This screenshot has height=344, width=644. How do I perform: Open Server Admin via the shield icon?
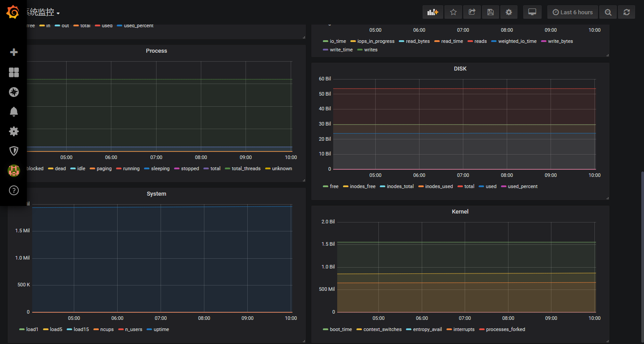[x=13, y=151]
